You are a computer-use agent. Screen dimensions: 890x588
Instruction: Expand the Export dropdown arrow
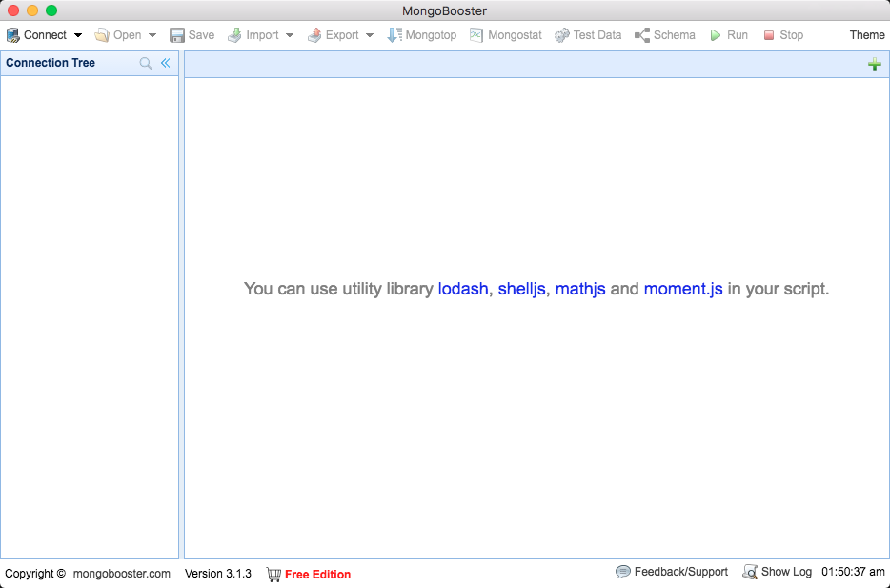(370, 35)
